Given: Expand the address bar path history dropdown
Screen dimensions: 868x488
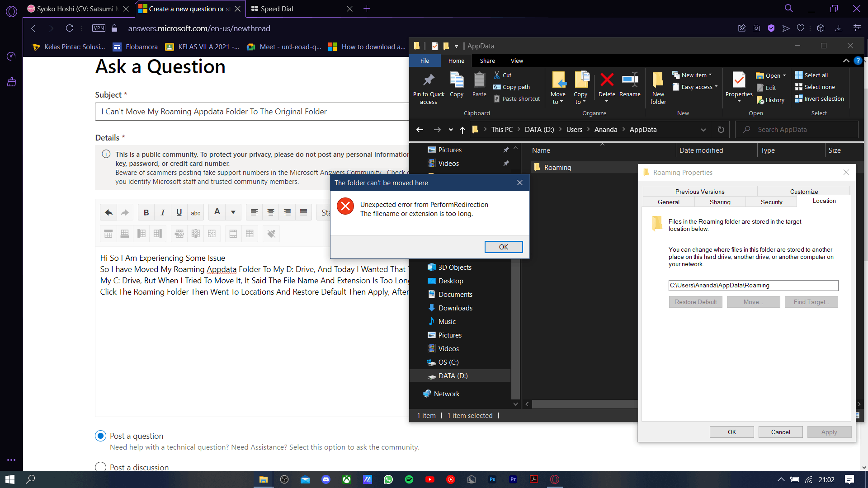Looking at the screenshot, I should pyautogui.click(x=703, y=130).
